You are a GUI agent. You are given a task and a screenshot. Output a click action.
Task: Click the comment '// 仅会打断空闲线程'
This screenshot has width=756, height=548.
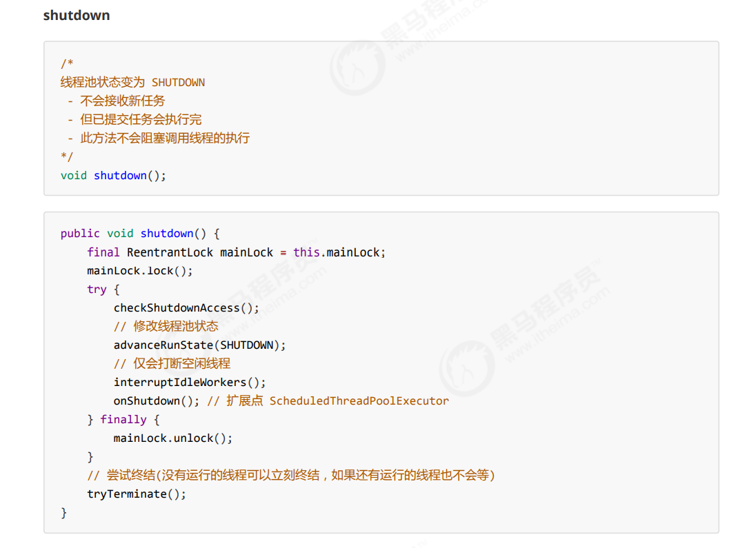coord(172,363)
